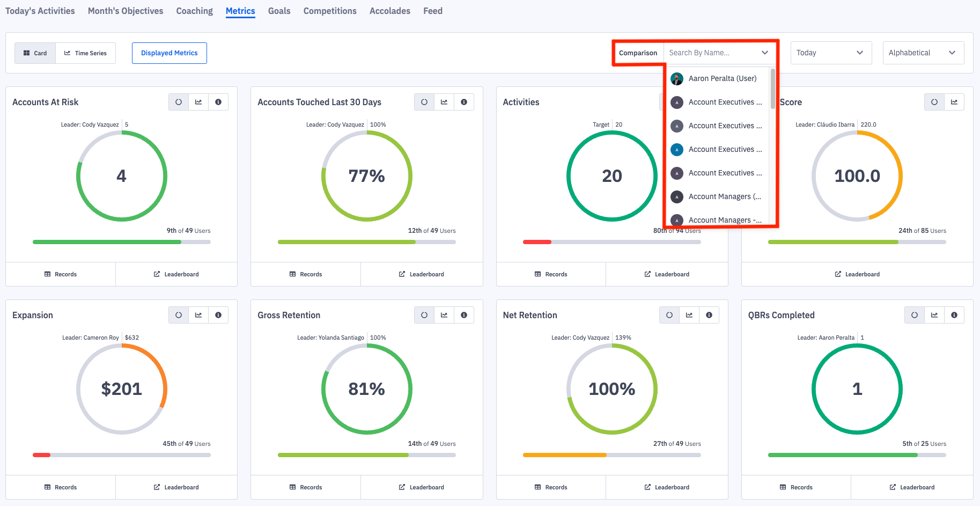This screenshot has width=980, height=506.
Task: Click chart icon on Score card
Action: click(x=954, y=102)
